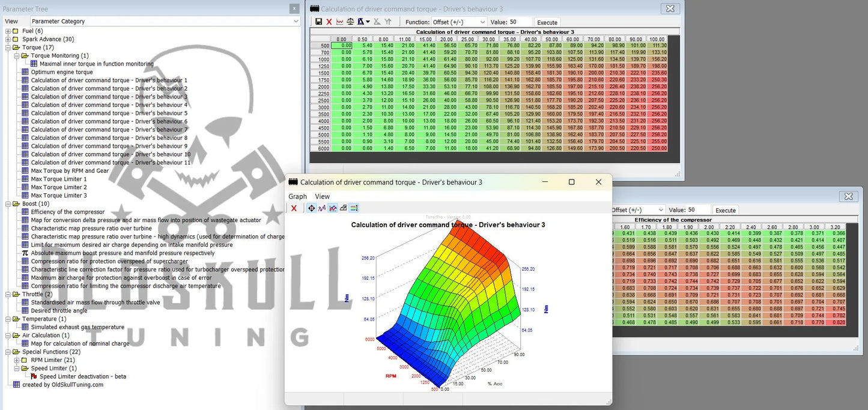Select Max Torque by RPM and Gear
Image resolution: width=868 pixels, height=410 pixels.
pos(70,170)
